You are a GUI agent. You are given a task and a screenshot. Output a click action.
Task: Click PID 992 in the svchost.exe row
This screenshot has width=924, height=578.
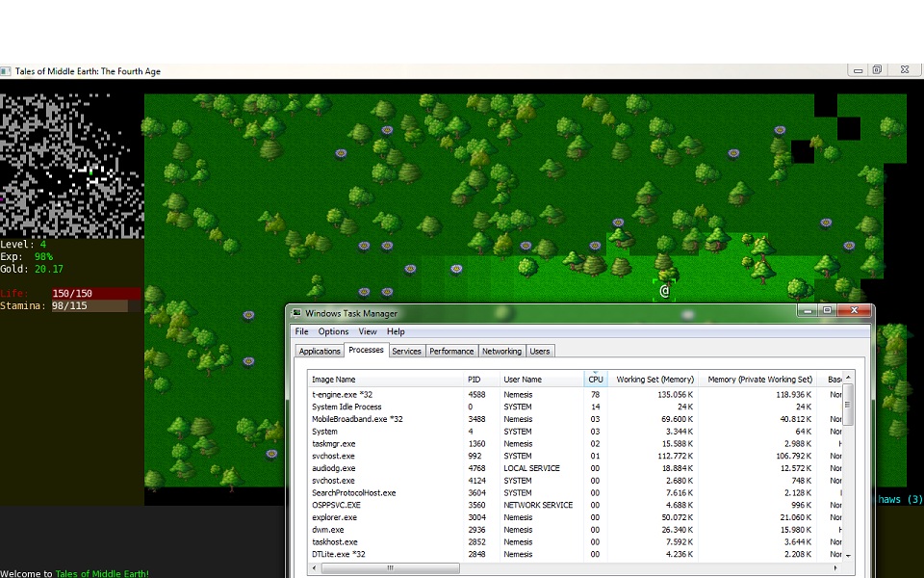click(x=475, y=456)
